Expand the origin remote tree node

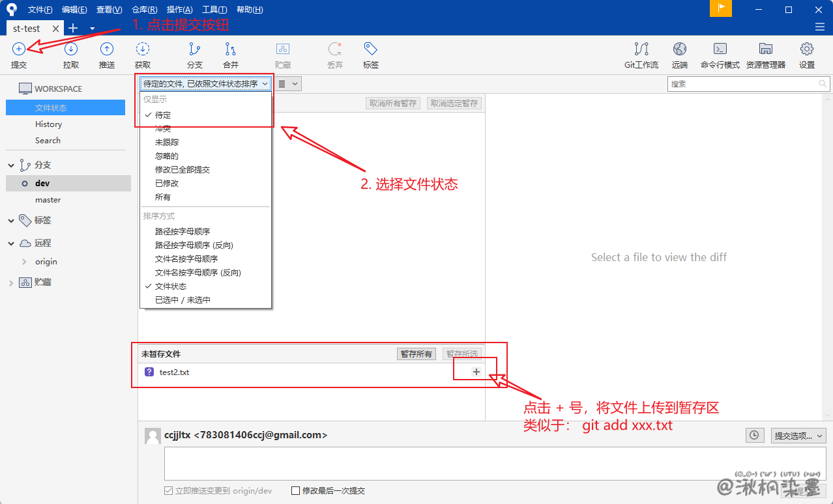point(24,262)
